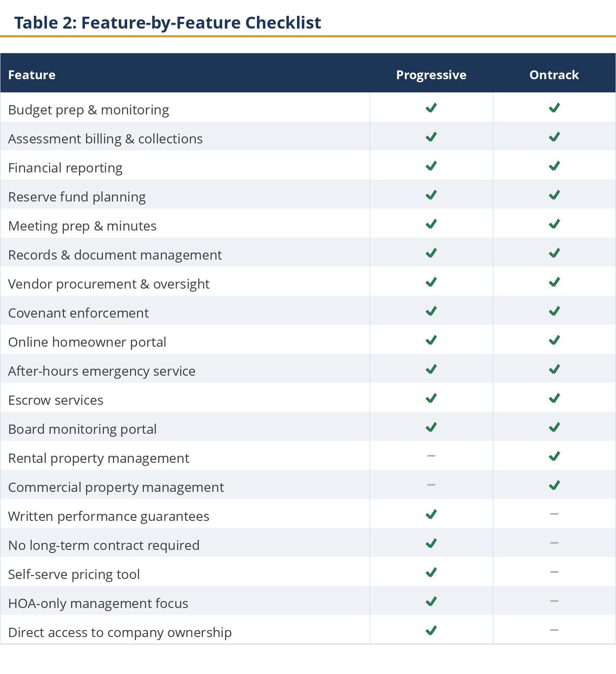Image resolution: width=616 pixels, height=674 pixels.
Task: Click Ontrack checkmark for Financial reporting
Action: (554, 165)
